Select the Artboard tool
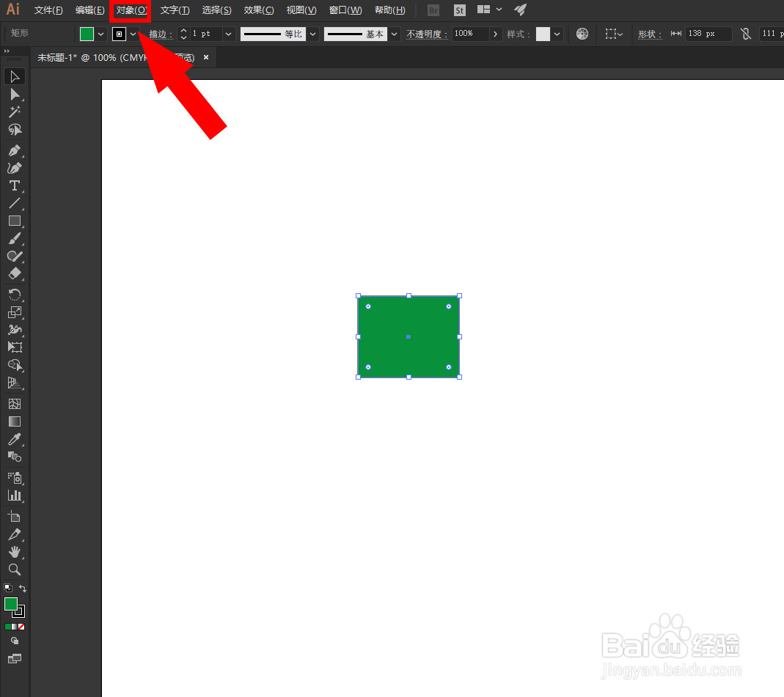This screenshot has width=784, height=697. pos(15,516)
